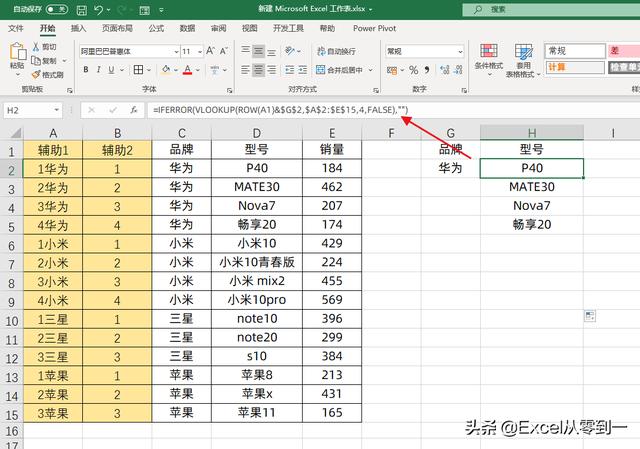The height and width of the screenshot is (449, 640).
Task: Toggle center horizontal alignment
Action: coord(258,70)
